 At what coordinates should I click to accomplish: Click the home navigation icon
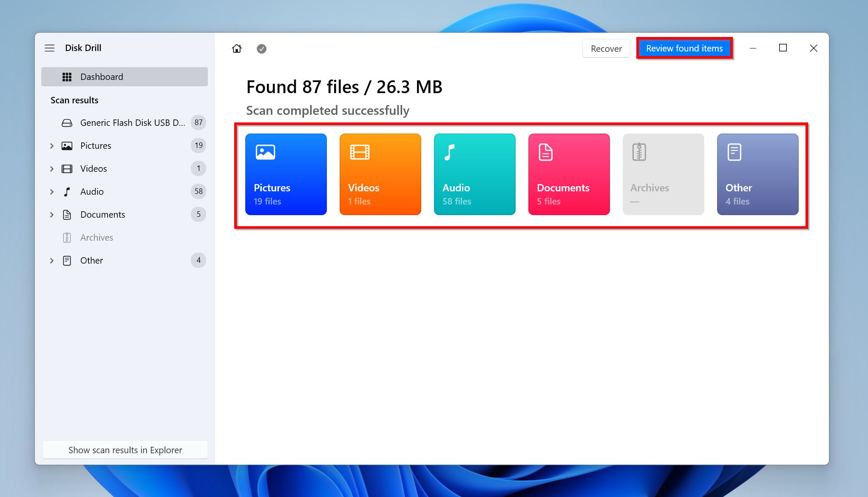[x=236, y=48]
